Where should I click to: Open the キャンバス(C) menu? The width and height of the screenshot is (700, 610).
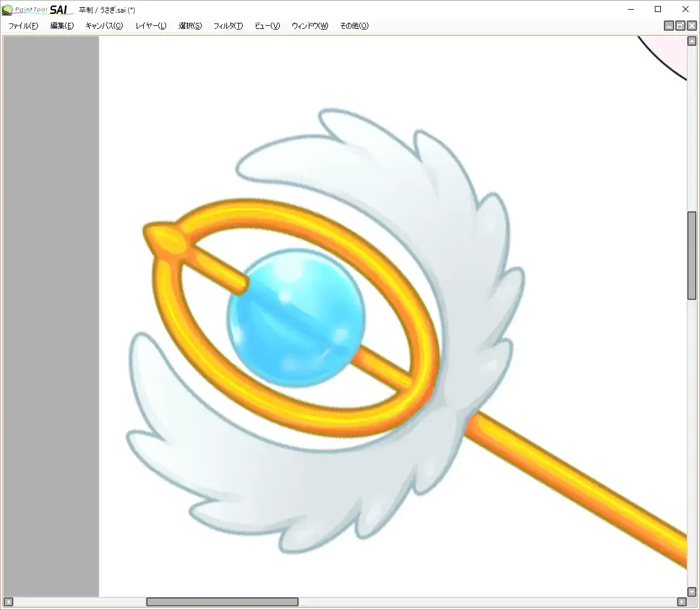[x=104, y=26]
